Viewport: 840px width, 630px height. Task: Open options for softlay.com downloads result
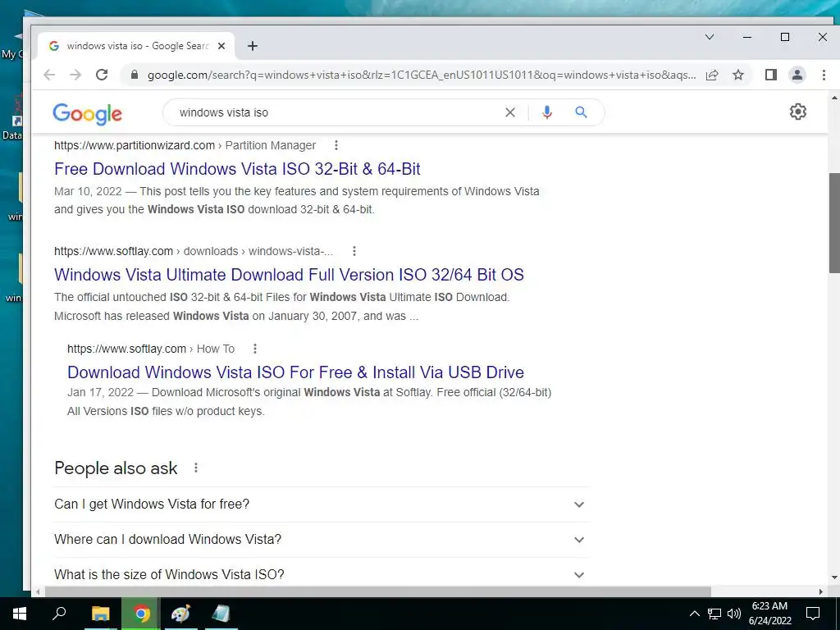354,251
